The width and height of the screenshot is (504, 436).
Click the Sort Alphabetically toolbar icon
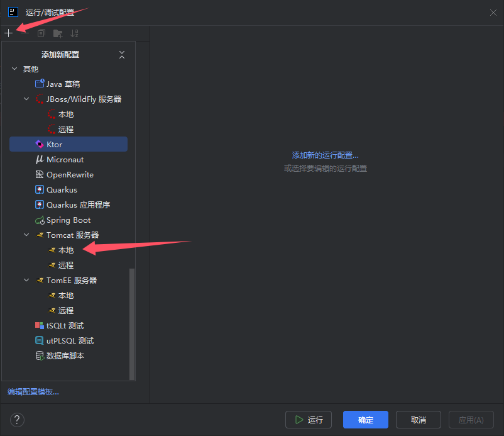coord(74,33)
